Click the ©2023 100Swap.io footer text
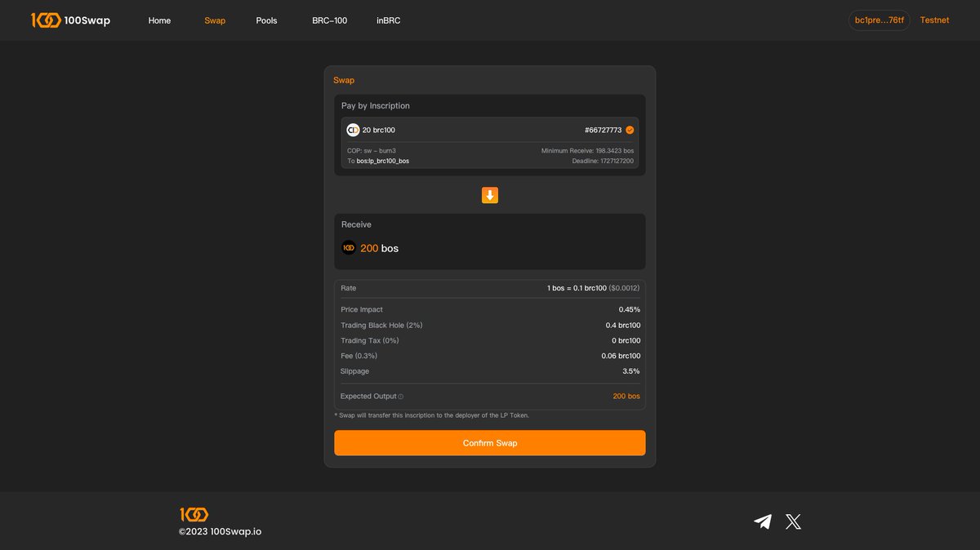The image size is (980, 550). click(220, 532)
